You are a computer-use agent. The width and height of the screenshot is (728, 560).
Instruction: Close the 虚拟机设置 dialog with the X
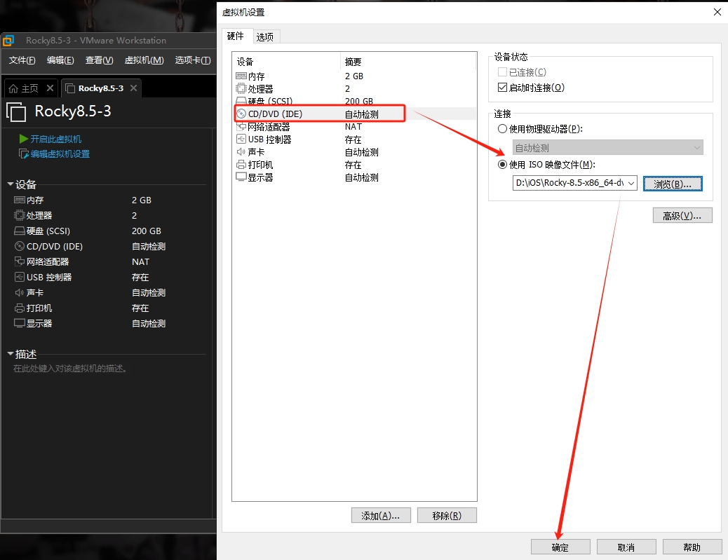click(x=717, y=12)
